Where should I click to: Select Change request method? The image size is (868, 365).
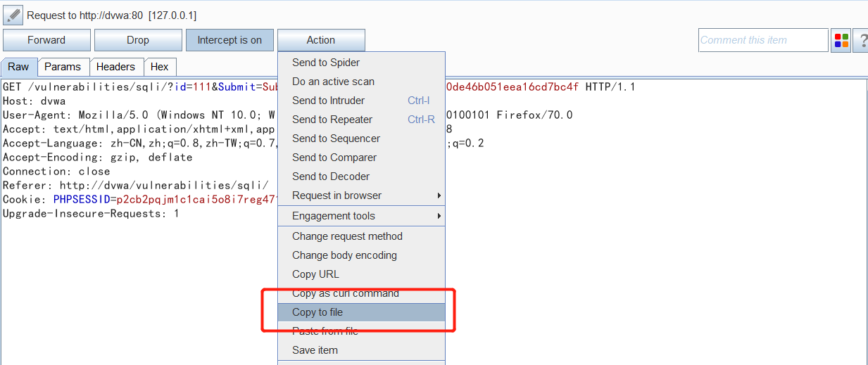tap(362, 236)
